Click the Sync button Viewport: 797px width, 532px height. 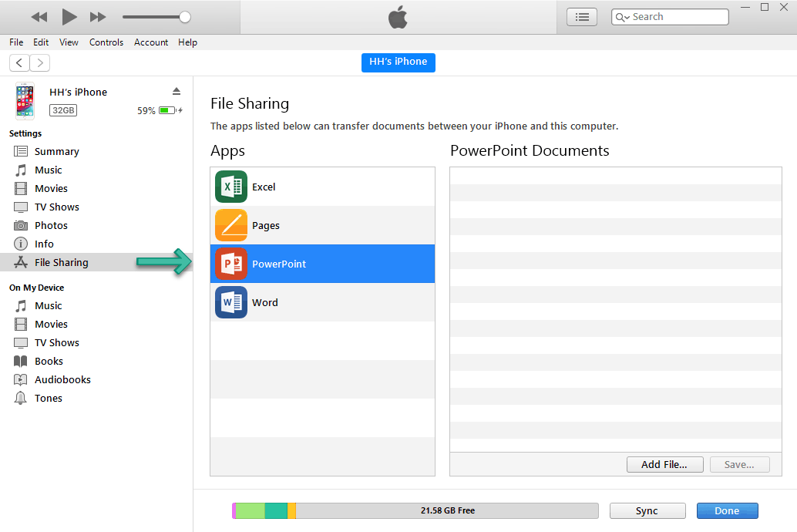(x=647, y=510)
